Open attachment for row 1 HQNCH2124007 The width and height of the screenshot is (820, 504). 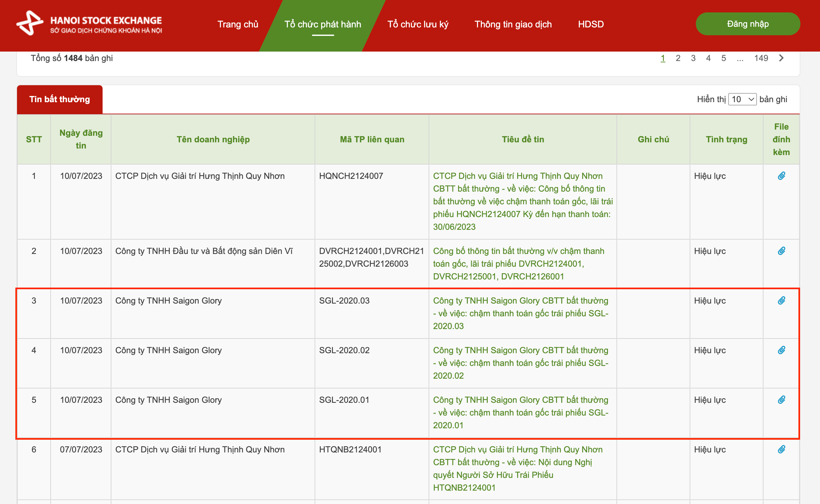point(781,176)
